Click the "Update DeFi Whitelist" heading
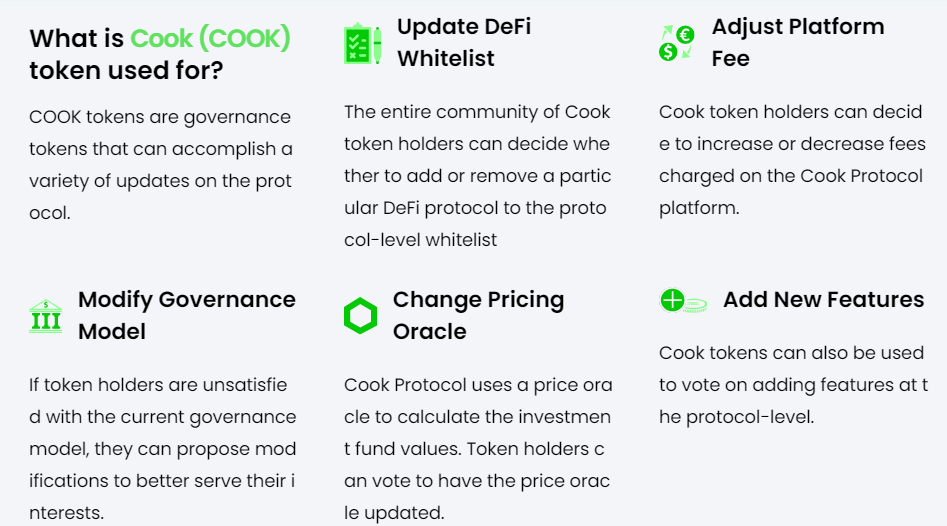Viewport: 947px width, 526px height. click(463, 42)
